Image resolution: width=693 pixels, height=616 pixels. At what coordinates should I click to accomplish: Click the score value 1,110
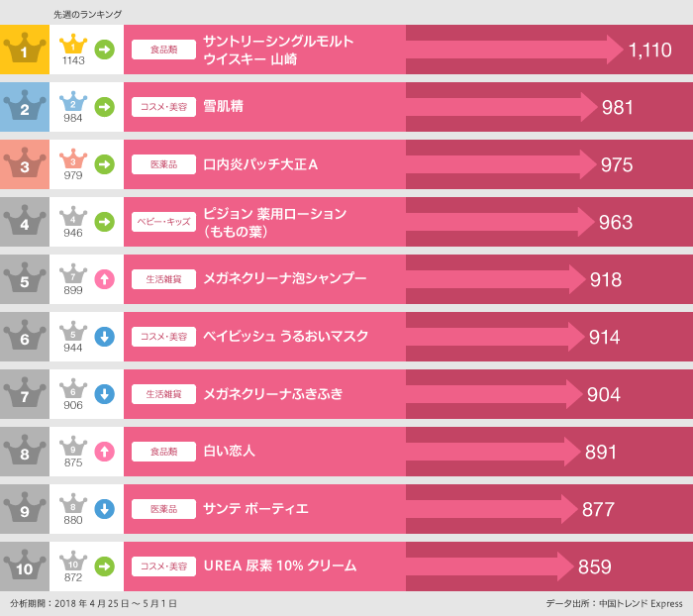tap(649, 51)
